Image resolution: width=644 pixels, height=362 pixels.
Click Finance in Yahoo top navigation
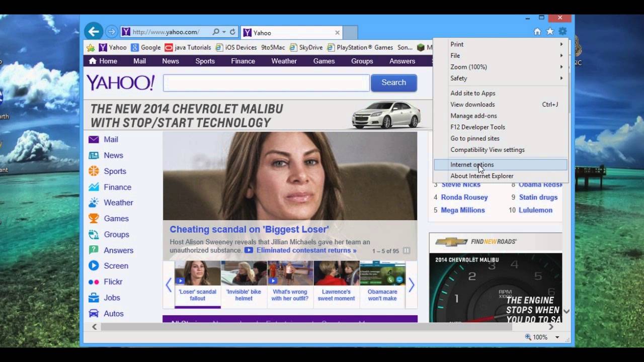point(243,61)
